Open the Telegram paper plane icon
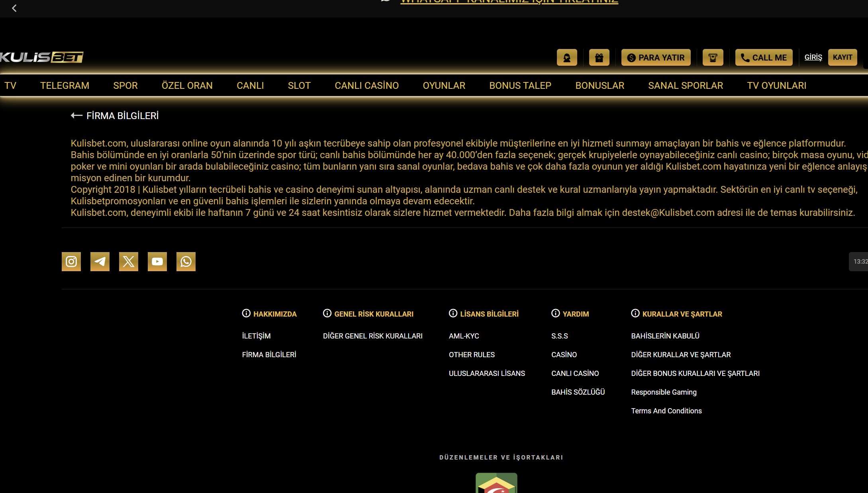Screen dimensions: 868x493 tap(100, 262)
